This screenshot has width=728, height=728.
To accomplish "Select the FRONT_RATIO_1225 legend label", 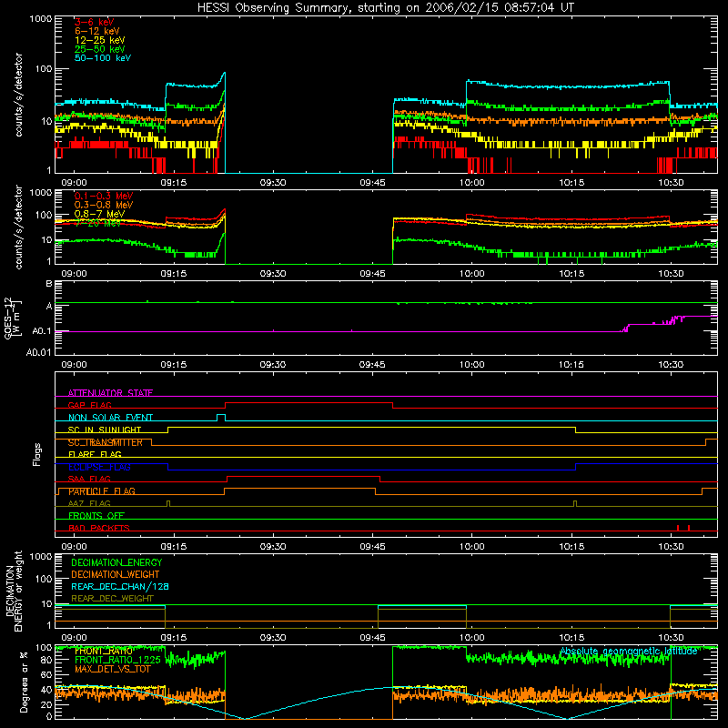I will pos(117,660).
